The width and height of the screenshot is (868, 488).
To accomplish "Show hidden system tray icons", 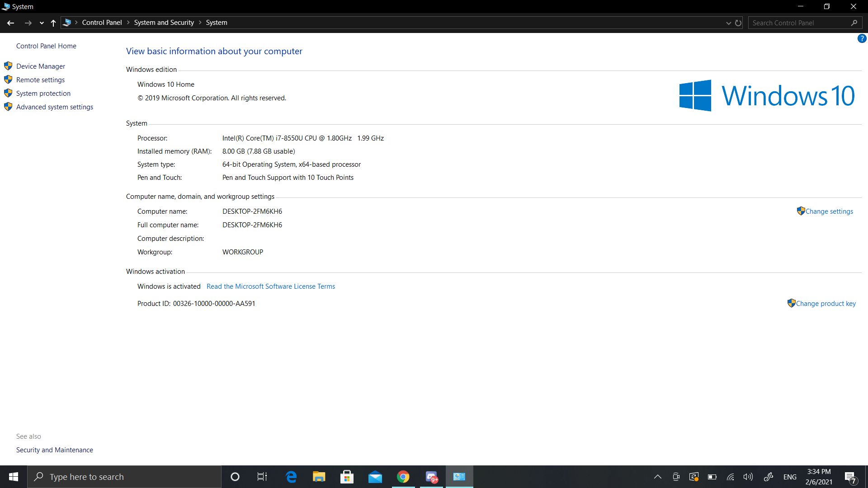I will [658, 477].
